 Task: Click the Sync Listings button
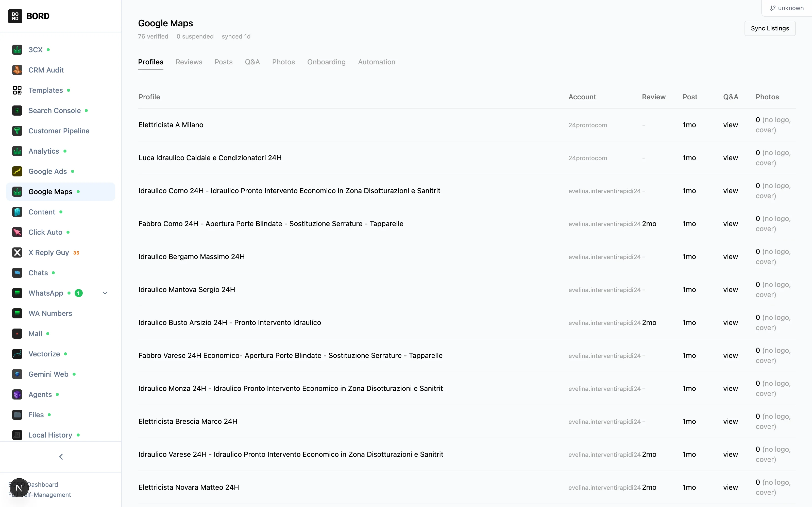(x=770, y=28)
